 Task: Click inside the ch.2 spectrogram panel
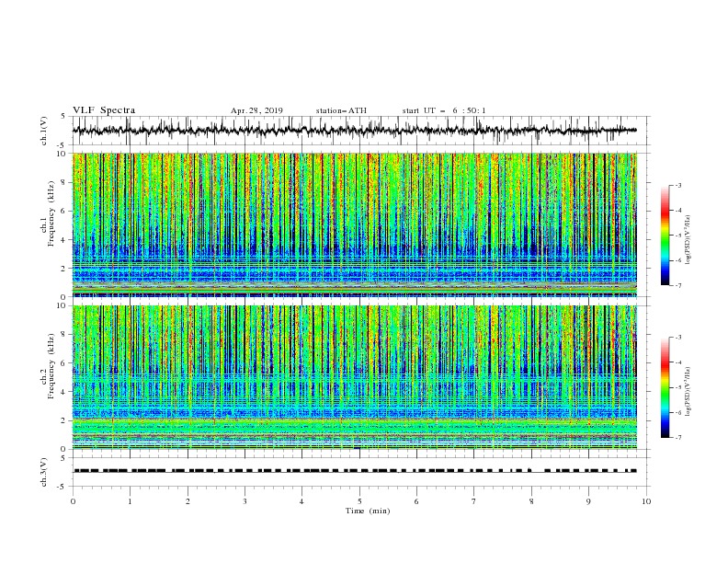(355, 377)
